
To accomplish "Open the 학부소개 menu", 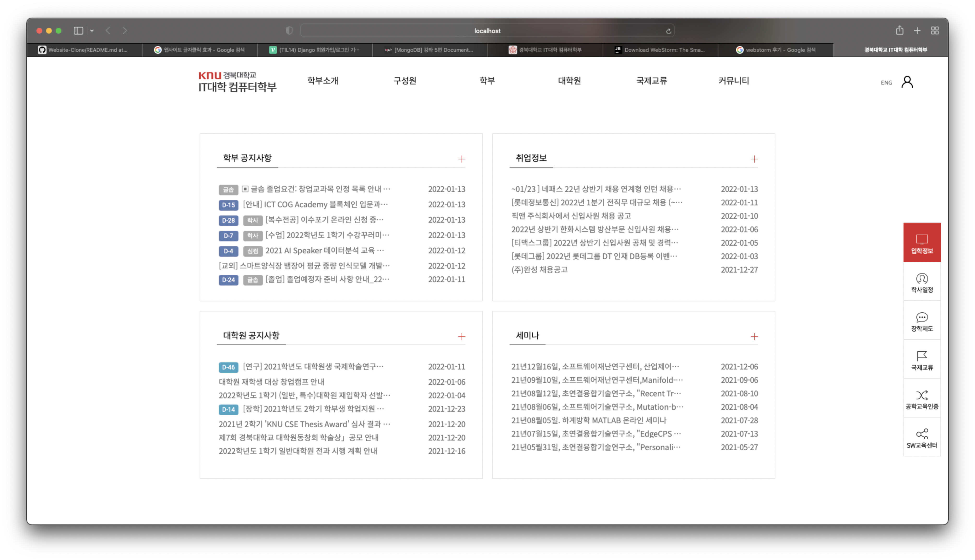I will 323,80.
